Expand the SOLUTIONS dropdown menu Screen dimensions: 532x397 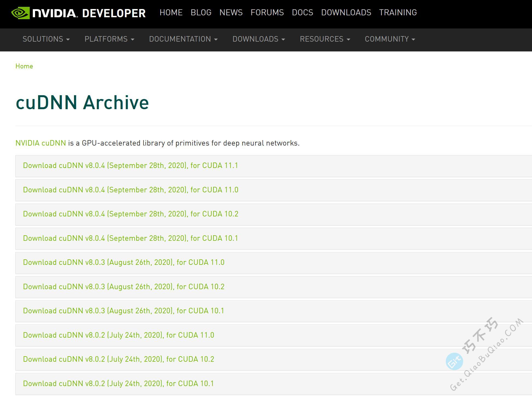(x=46, y=39)
